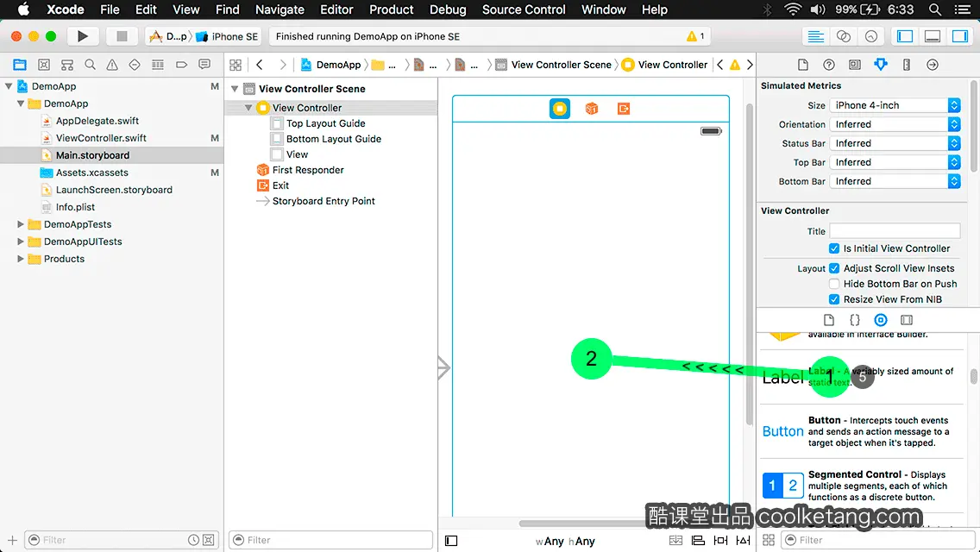Open the Find menu
Screen dimensions: 980x552
point(228,9)
